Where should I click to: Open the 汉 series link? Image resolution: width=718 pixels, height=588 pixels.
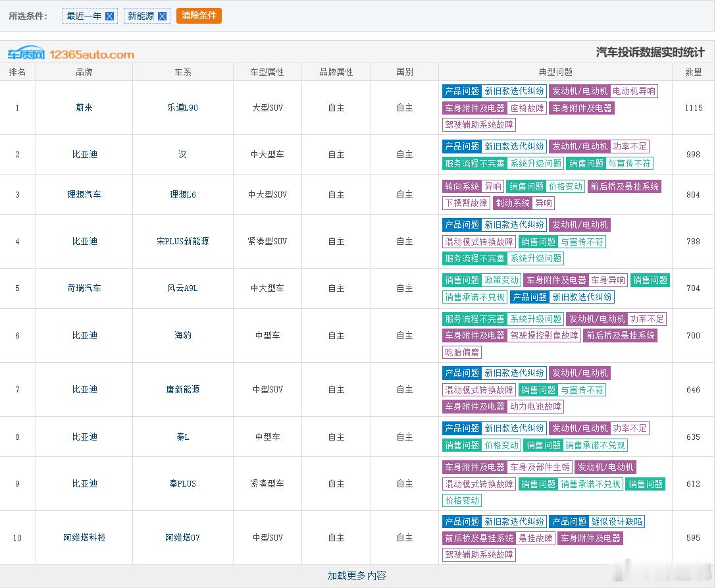[183, 155]
